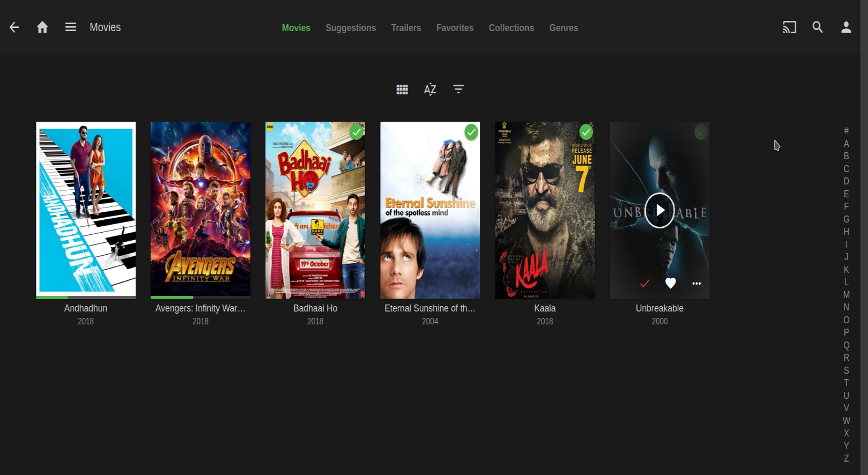Open the Badhaai Ho poster
868x475 pixels.
[x=315, y=210]
